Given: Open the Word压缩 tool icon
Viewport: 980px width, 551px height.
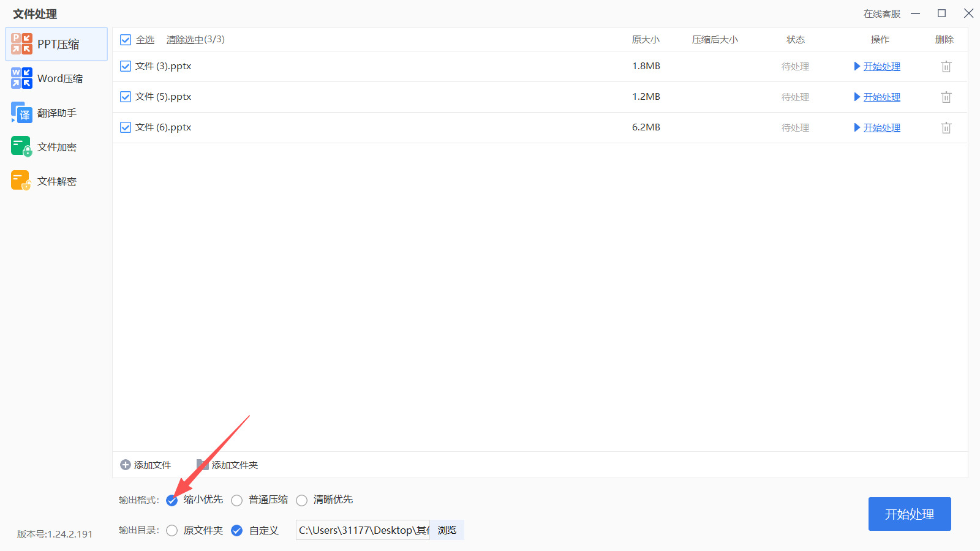Looking at the screenshot, I should click(x=21, y=78).
